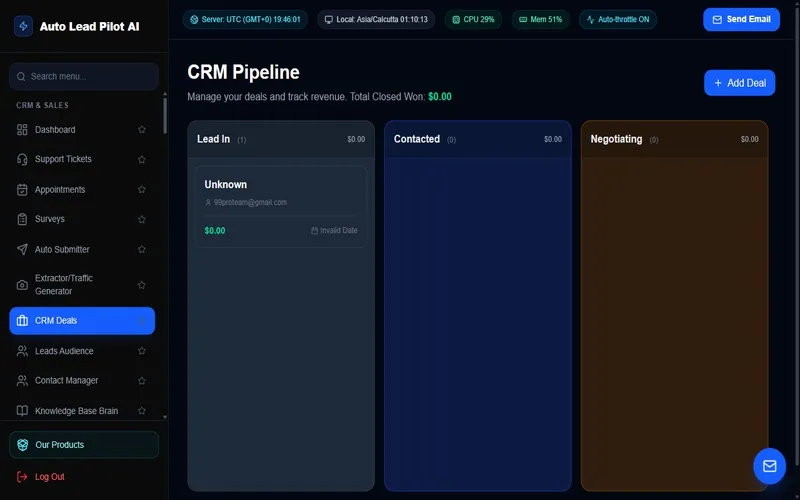Click the CPU chip icon
The width and height of the screenshot is (800, 500).
[456, 19]
